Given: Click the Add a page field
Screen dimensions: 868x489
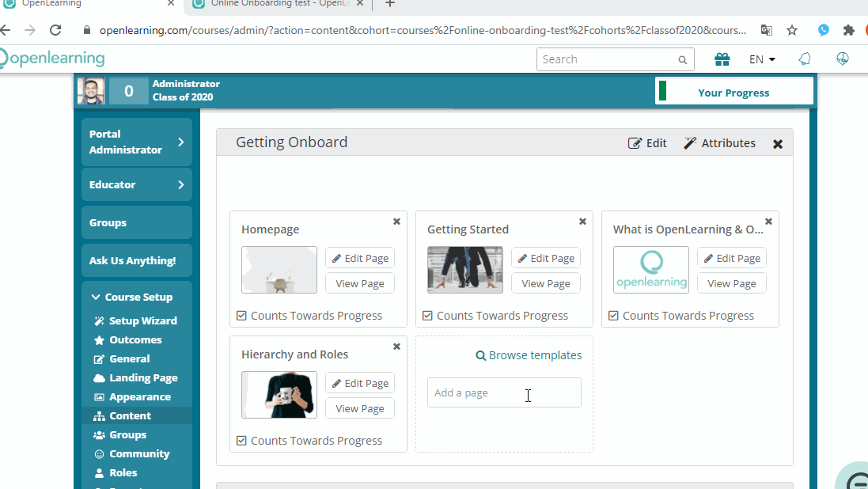Looking at the screenshot, I should coord(504,392).
